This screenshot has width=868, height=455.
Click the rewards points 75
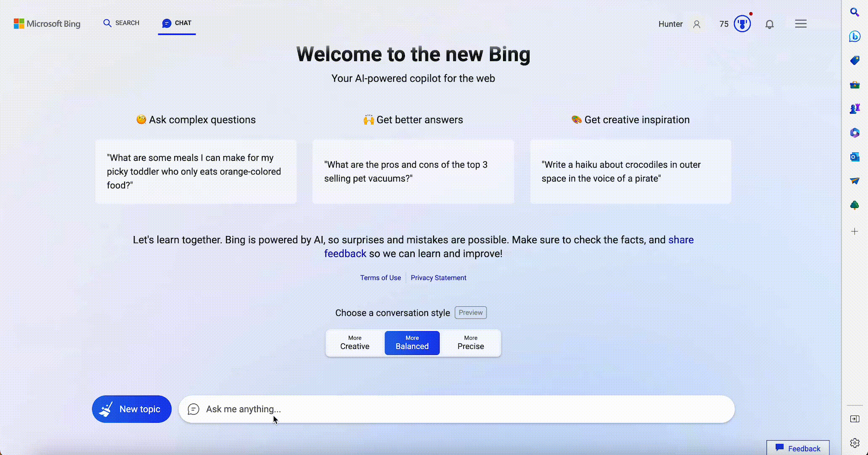(x=724, y=24)
